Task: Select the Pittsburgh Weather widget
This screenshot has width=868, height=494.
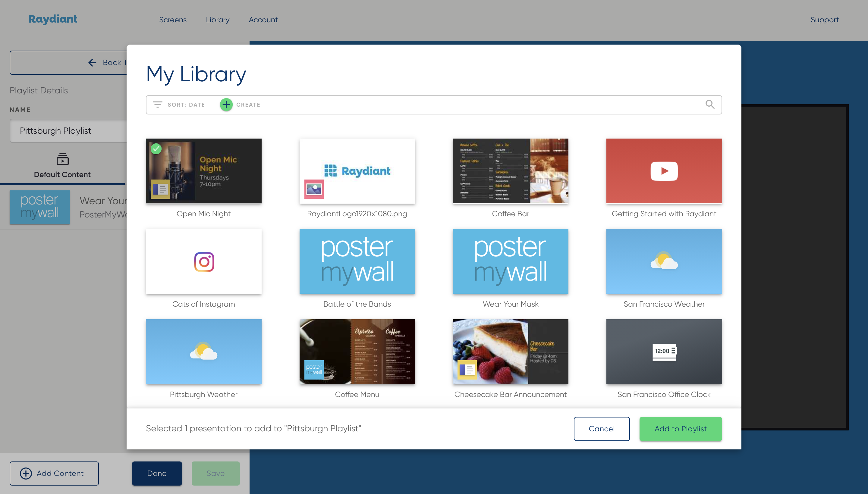Action: (204, 351)
